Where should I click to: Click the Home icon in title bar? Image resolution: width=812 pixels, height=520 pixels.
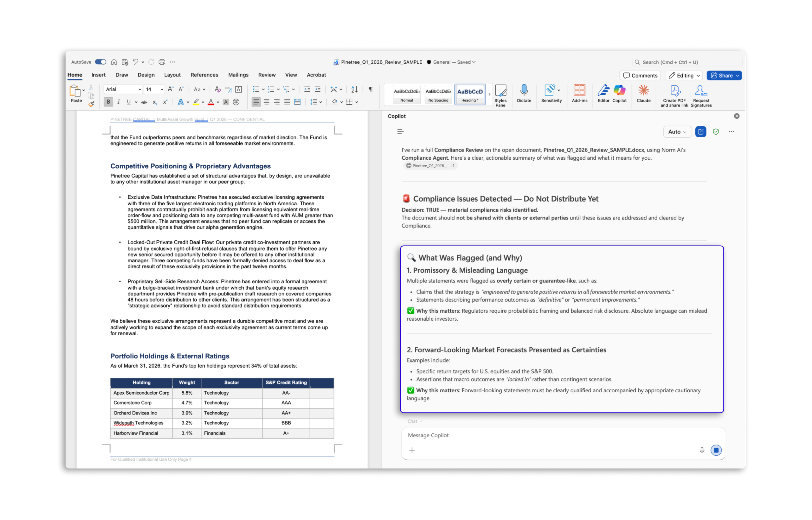(x=114, y=62)
